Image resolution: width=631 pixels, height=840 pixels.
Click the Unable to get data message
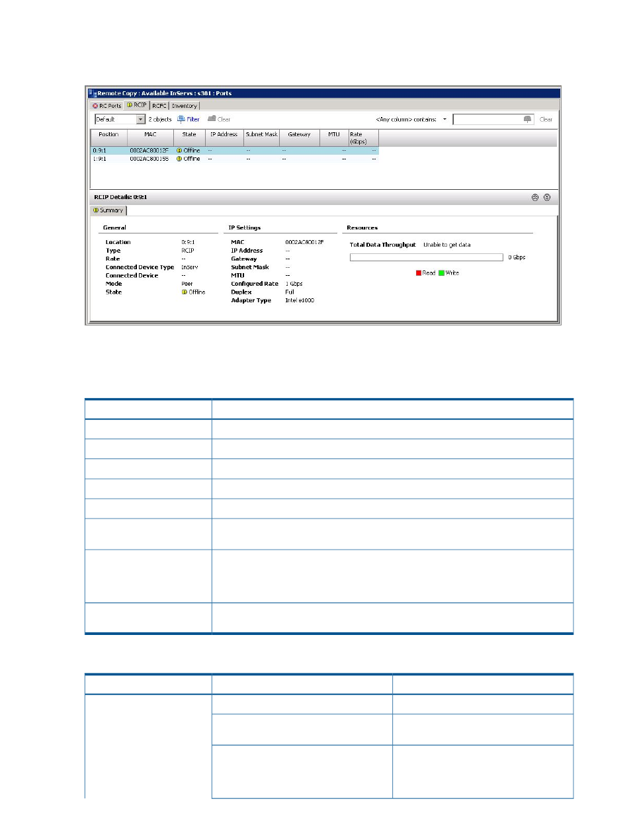(447, 245)
